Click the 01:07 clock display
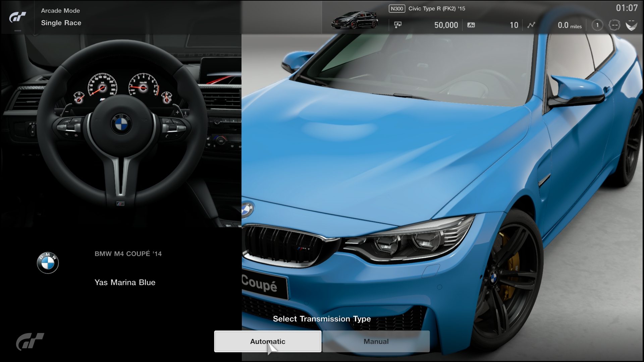Screen dimensions: 644x362 tap(627, 8)
